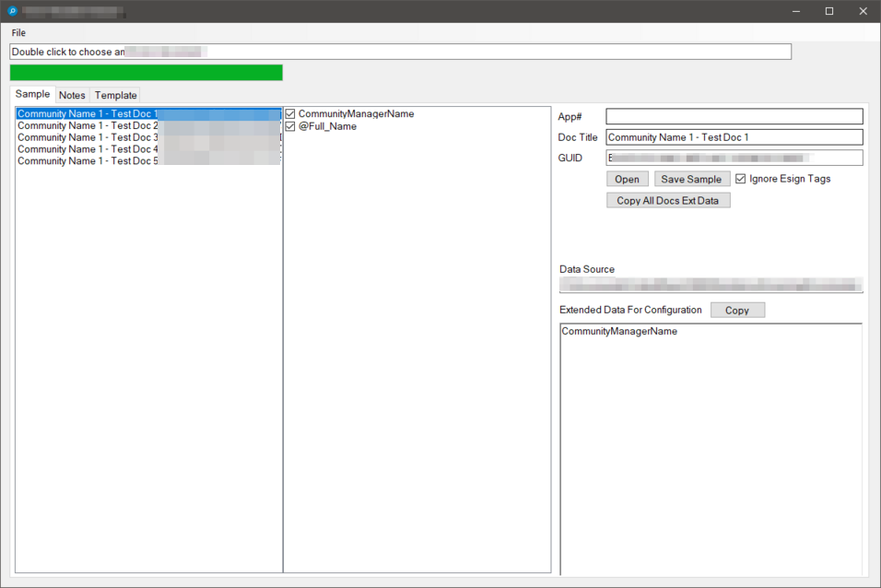Uncheck the CommunityManagerName checkbox
The width and height of the screenshot is (881, 588).
[289, 113]
